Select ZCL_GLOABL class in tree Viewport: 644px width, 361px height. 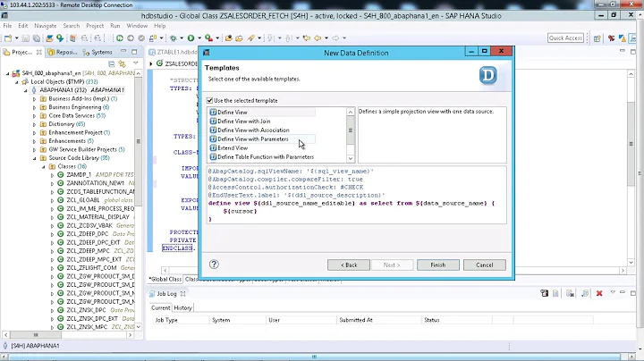pos(83,200)
